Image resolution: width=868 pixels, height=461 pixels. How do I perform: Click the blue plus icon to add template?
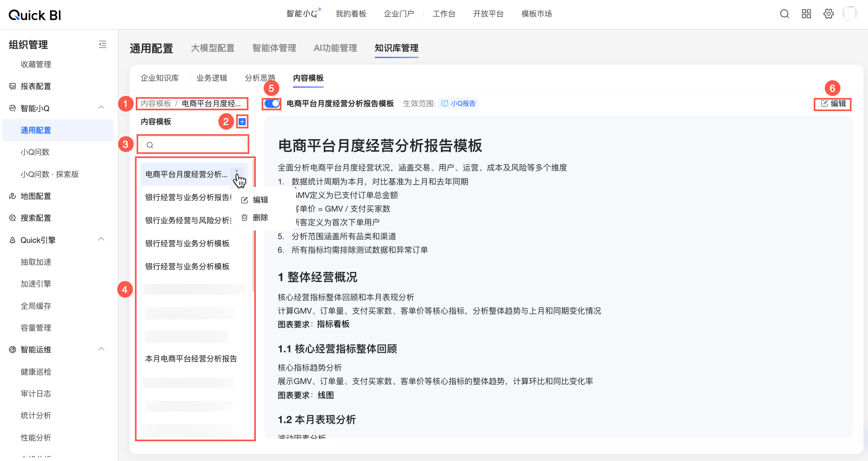(242, 121)
